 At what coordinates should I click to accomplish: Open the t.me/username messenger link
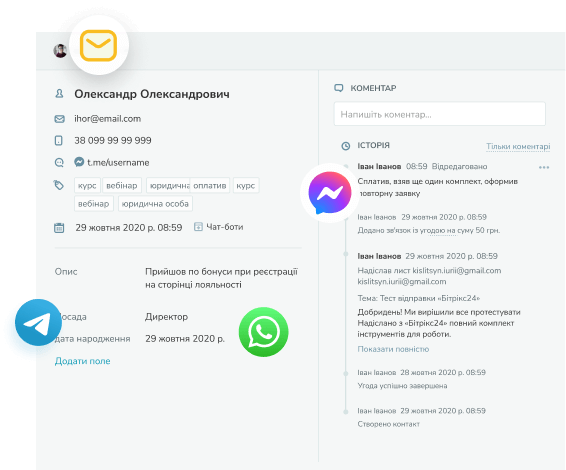click(118, 162)
